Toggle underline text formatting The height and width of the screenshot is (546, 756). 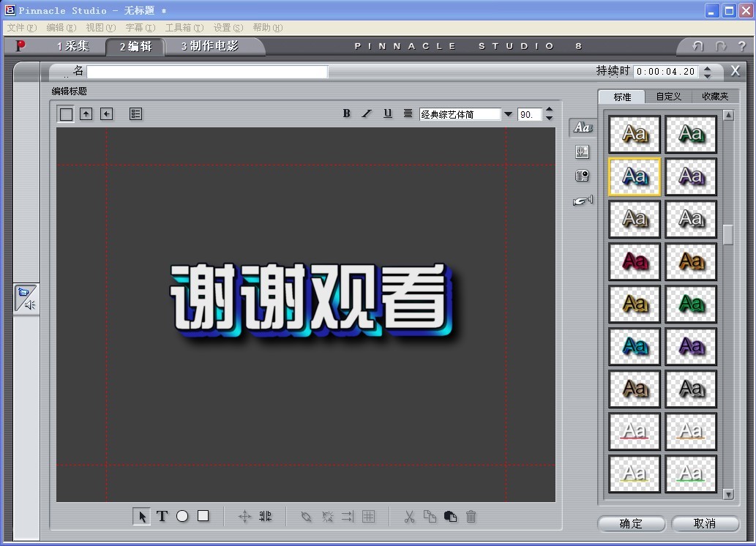coord(388,113)
